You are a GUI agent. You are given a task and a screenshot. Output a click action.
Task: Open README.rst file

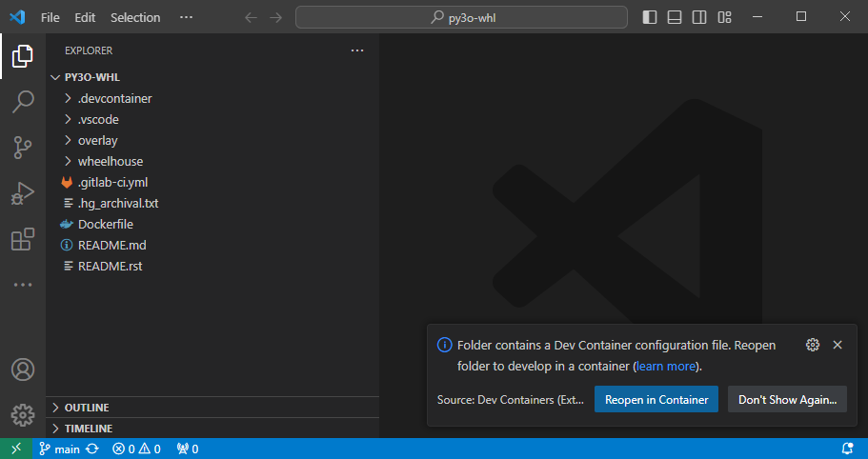212,267
